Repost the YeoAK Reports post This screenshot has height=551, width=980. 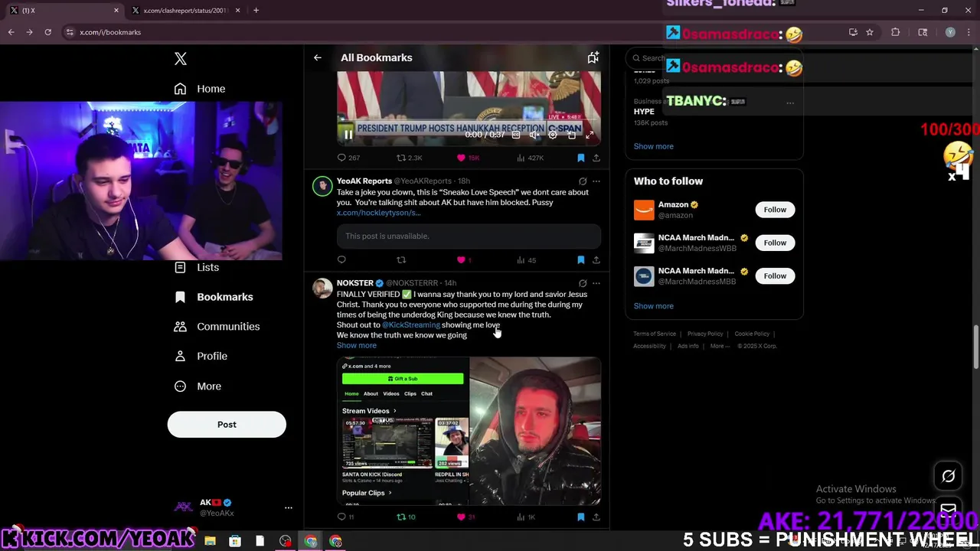[x=401, y=260]
